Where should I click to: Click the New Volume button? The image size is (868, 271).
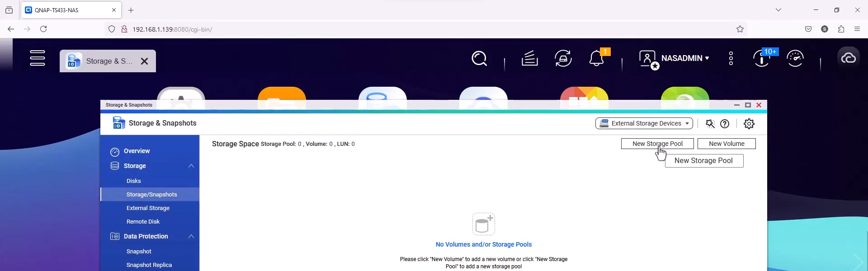pos(726,144)
